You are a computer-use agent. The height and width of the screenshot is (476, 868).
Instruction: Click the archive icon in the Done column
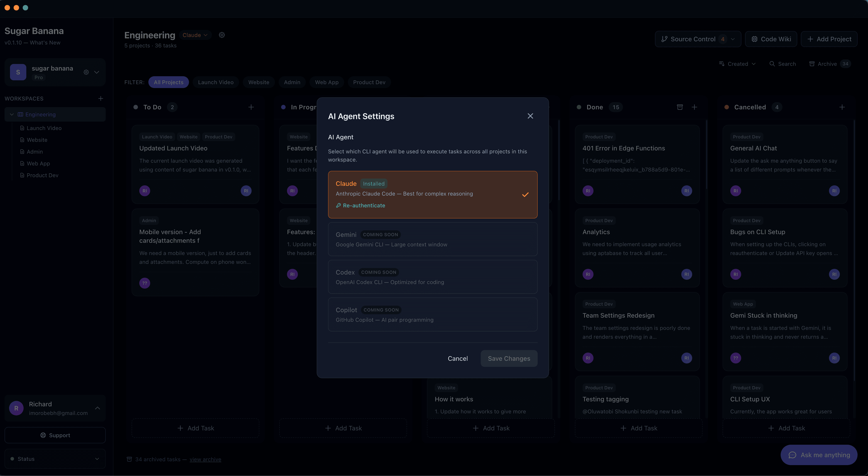(x=680, y=107)
